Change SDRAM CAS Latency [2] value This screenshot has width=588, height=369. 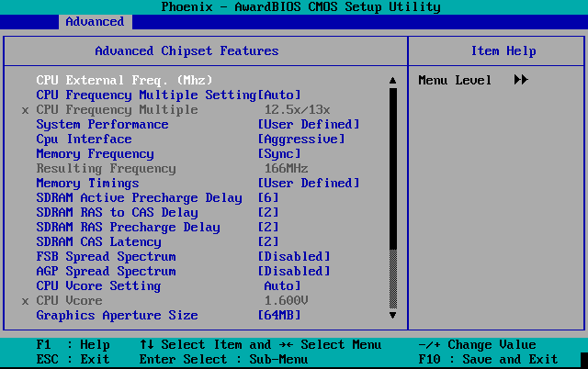coord(268,241)
